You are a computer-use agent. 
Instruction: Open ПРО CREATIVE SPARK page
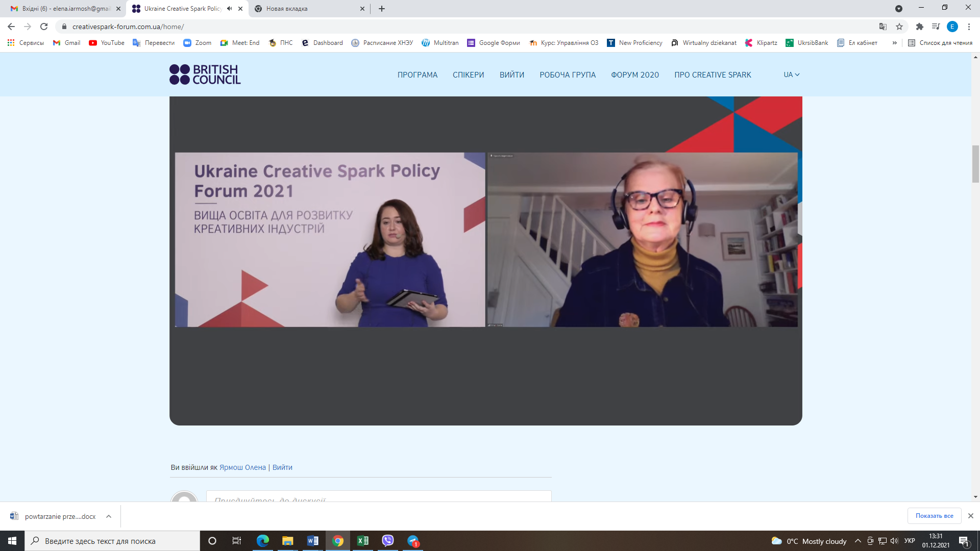(x=713, y=75)
